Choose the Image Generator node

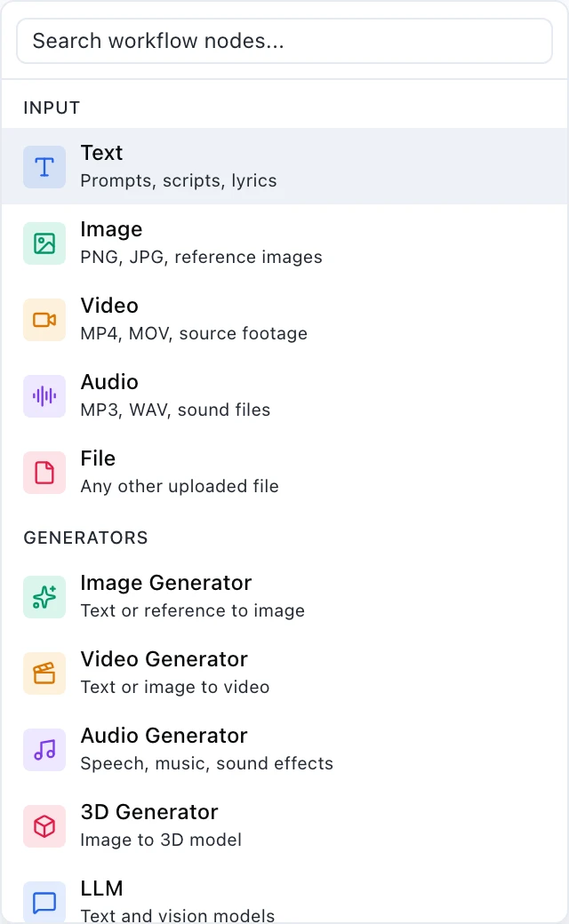[x=284, y=596]
